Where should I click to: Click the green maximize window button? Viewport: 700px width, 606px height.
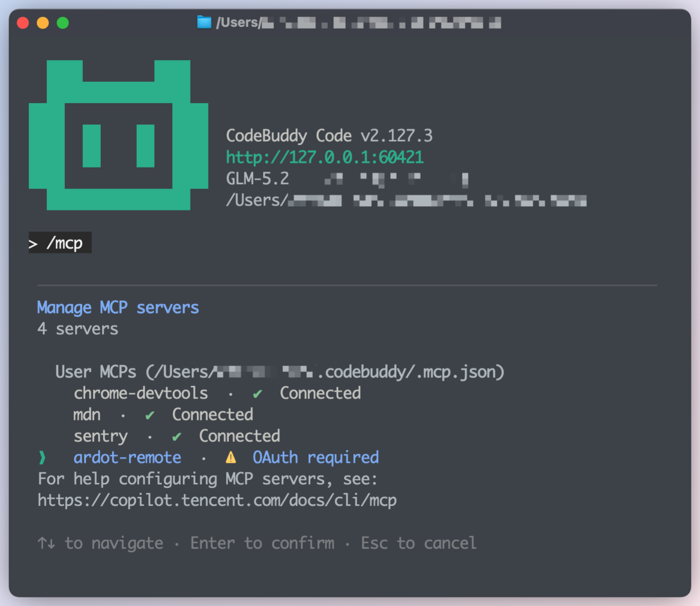click(x=63, y=23)
